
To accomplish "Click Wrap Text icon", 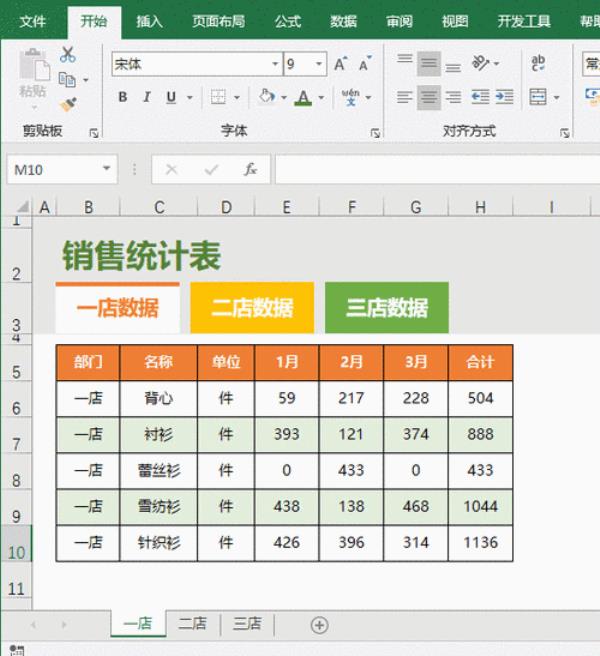I will 538,63.
